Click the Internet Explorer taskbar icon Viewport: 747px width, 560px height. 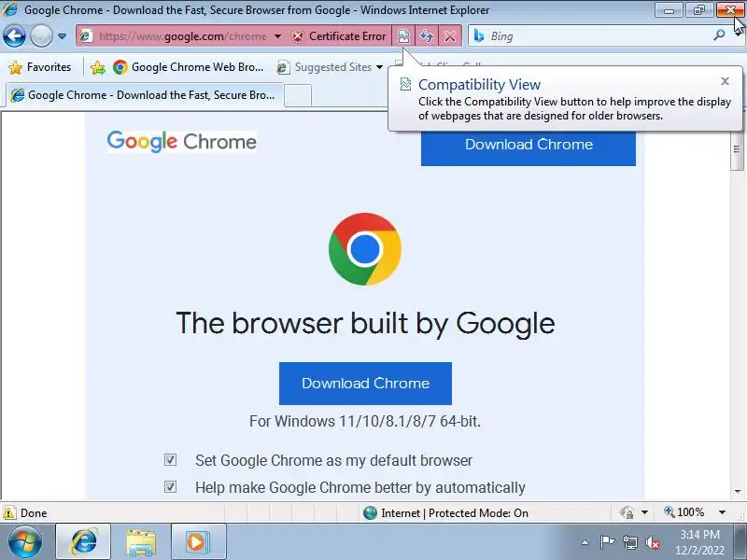pyautogui.click(x=83, y=542)
